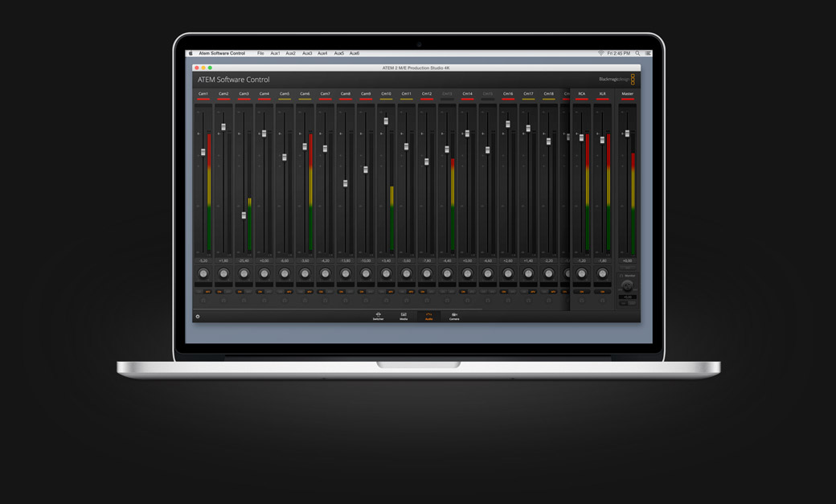Open the File menu
The width and height of the screenshot is (836, 504).
pos(260,54)
